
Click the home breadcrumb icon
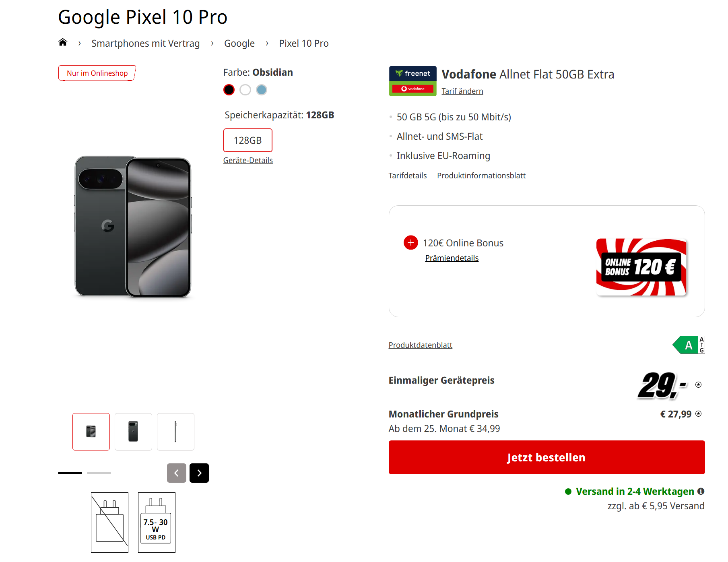[63, 43]
